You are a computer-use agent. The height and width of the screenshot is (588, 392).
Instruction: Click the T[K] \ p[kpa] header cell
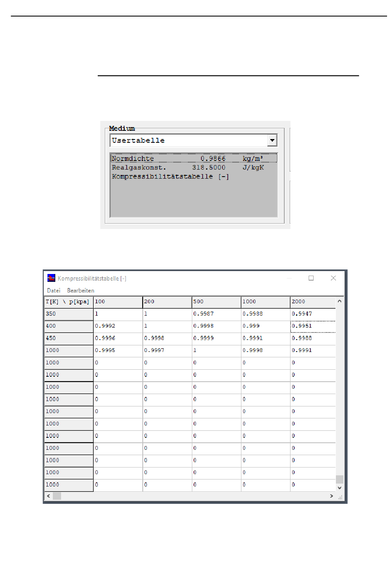pyautogui.click(x=68, y=302)
